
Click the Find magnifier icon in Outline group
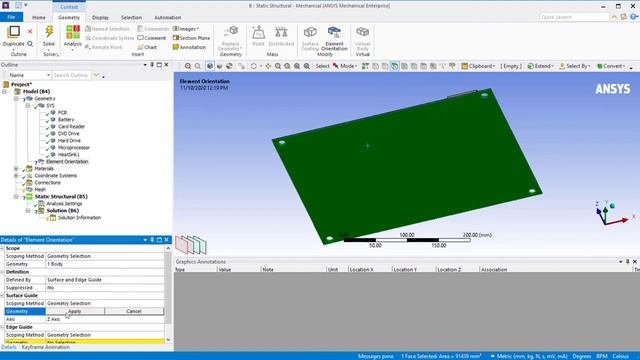pyautogui.click(x=30, y=44)
